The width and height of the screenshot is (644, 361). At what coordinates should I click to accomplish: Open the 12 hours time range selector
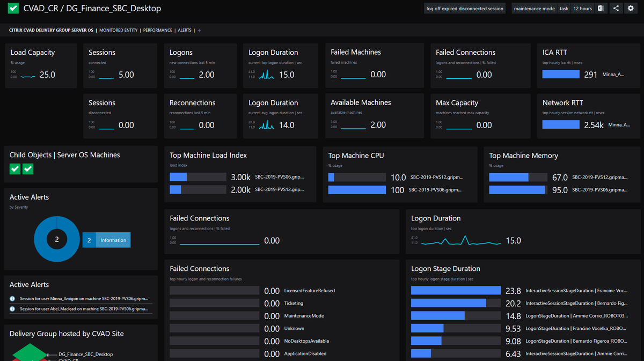point(582,9)
